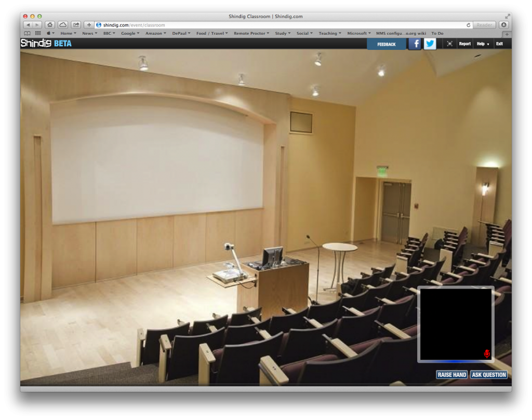Show the Top Sites grid icon
The width and height of the screenshot is (532, 420).
pyautogui.click(x=38, y=33)
